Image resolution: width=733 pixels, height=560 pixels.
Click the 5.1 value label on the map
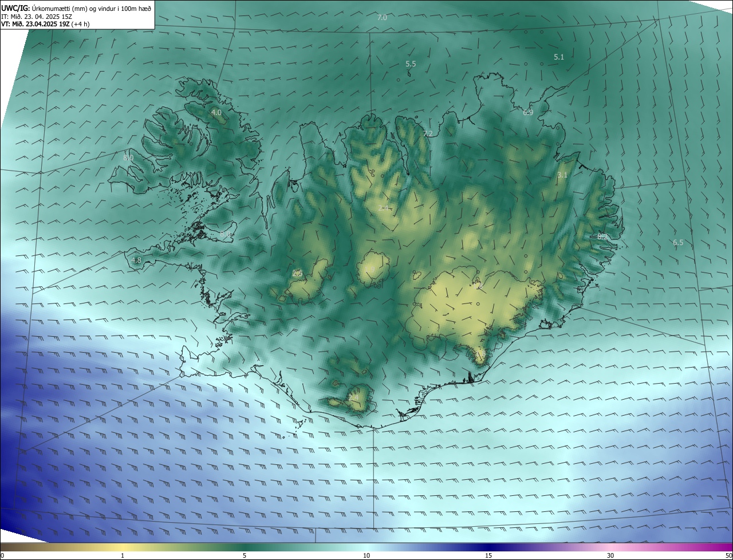coord(559,57)
